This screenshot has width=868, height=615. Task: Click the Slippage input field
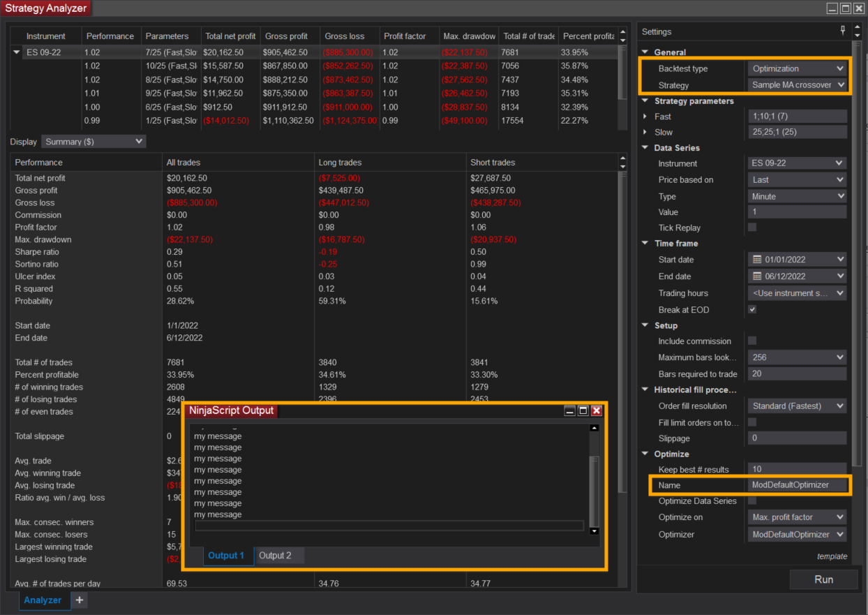[797, 438]
